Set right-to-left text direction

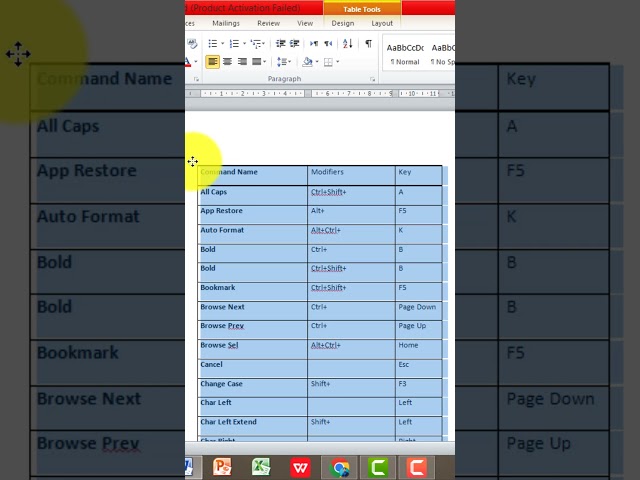(x=328, y=43)
